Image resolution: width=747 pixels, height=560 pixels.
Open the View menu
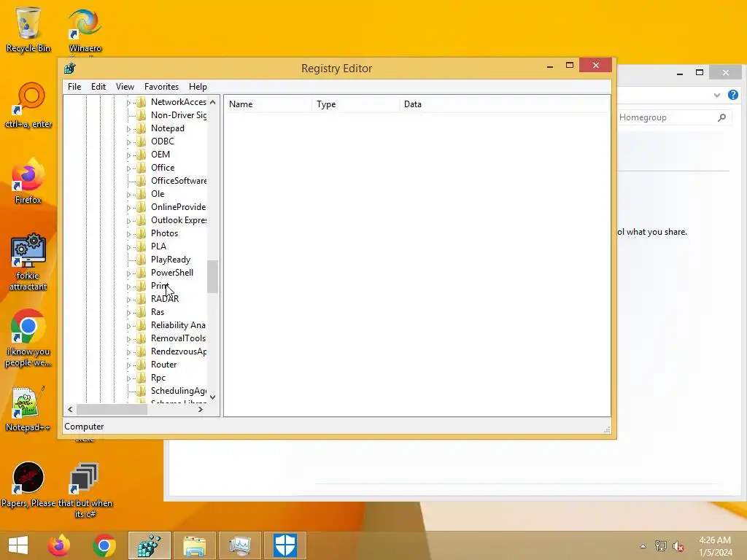click(x=125, y=87)
